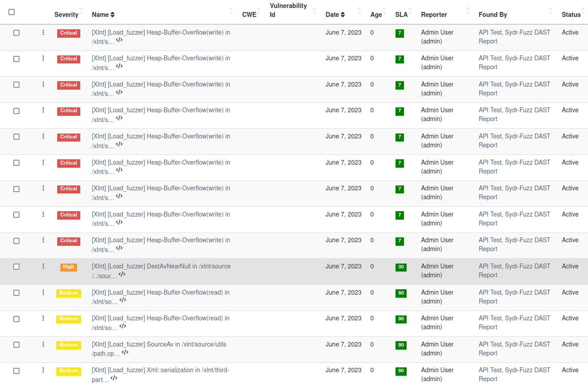Click the SLA badge showing 30
Viewport: 588px width, 386px height.
point(401,267)
